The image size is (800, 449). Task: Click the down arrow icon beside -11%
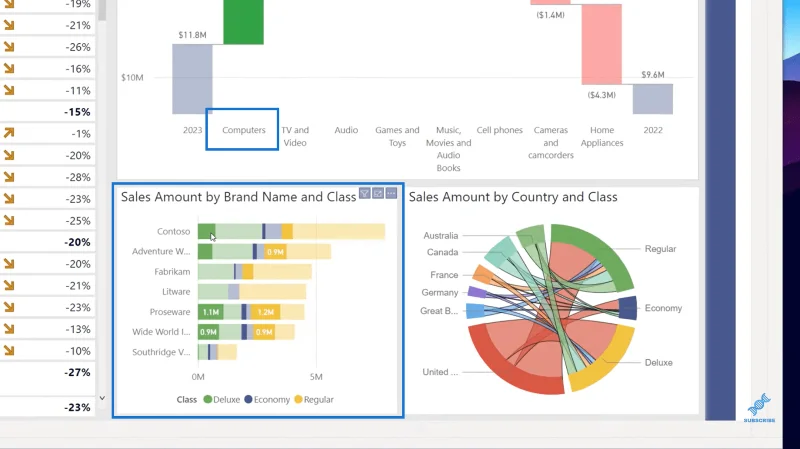(9, 90)
